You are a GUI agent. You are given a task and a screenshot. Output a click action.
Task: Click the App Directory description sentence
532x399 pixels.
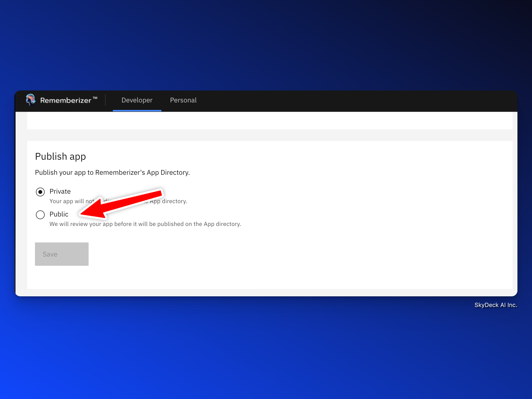[112, 173]
